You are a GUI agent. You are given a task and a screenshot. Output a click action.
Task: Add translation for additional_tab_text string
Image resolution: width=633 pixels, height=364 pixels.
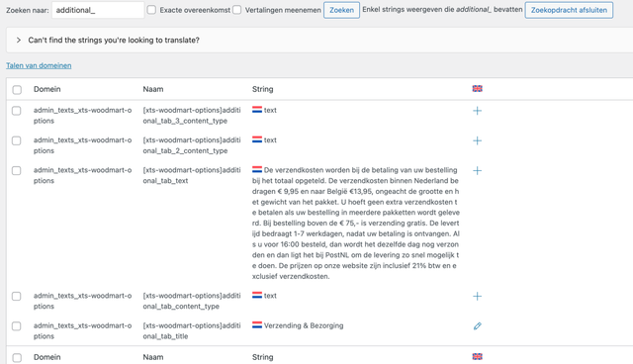477,170
